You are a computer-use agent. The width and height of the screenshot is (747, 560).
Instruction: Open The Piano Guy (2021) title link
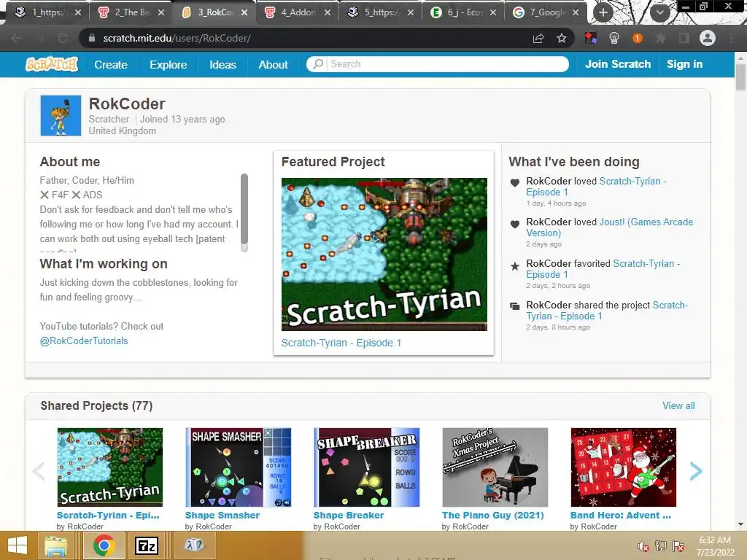(x=492, y=516)
